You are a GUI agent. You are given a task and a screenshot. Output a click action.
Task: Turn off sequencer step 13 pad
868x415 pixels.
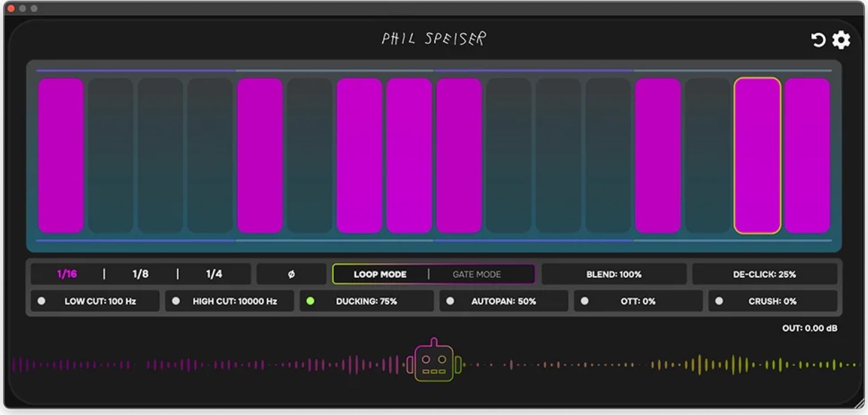pos(658,155)
